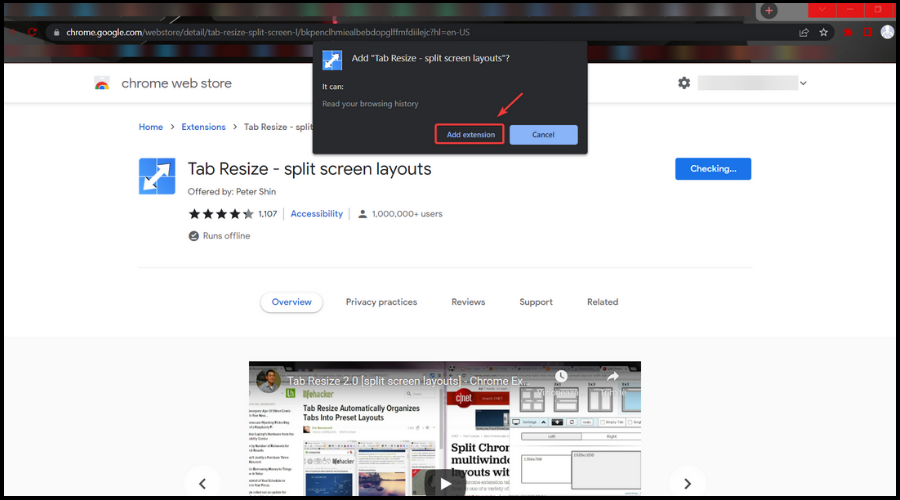
Task: Click the side panel icon in browser toolbar
Action: point(867,32)
